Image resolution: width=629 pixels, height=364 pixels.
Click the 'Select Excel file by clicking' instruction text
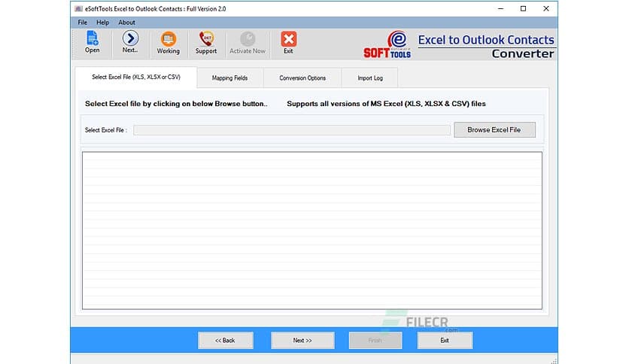coord(176,104)
